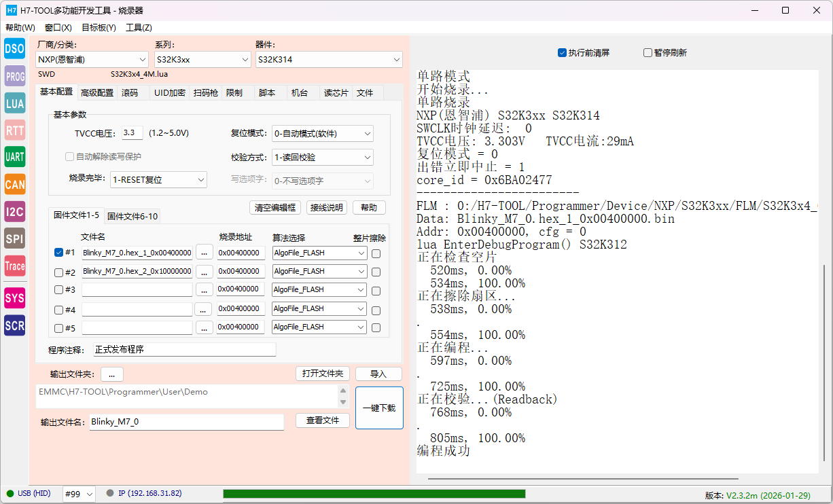Browse file for firmware row #3

coord(204,290)
